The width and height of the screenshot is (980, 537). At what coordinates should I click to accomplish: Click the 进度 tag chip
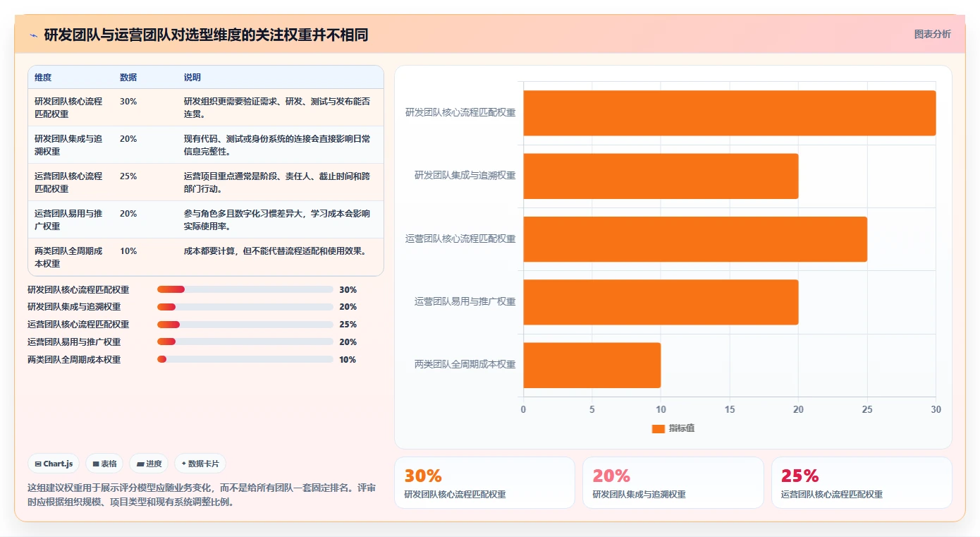click(149, 464)
